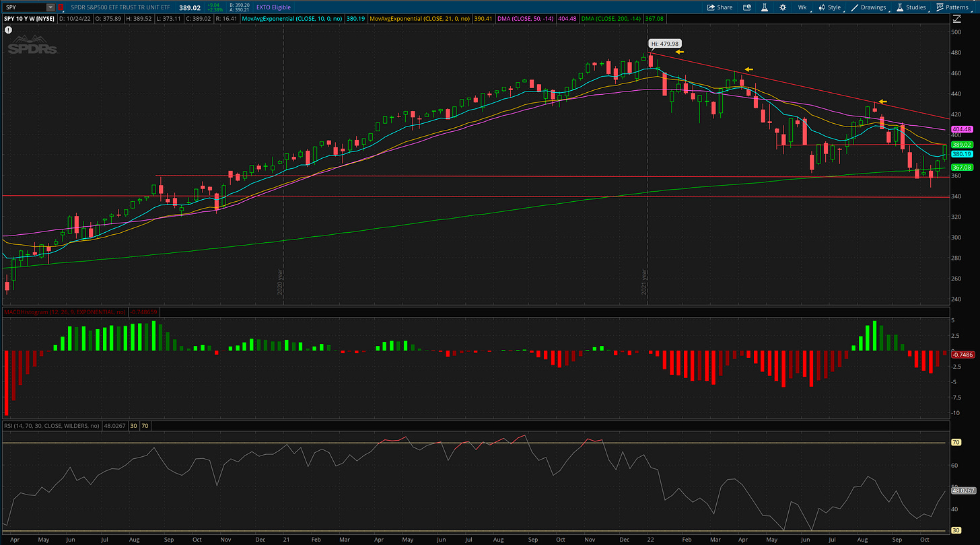Click the SPY 10 Y W [NYSE] label
This screenshot has width=980, height=545.
[28, 19]
